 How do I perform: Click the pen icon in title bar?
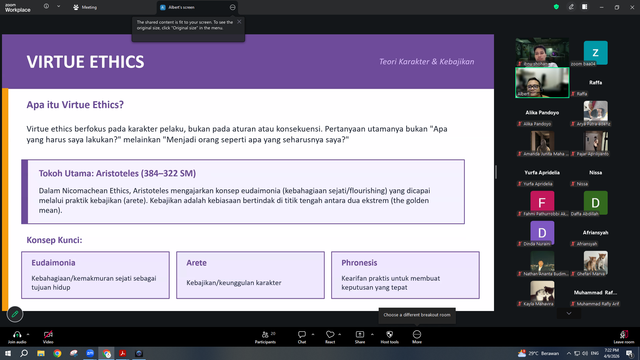click(x=571, y=7)
